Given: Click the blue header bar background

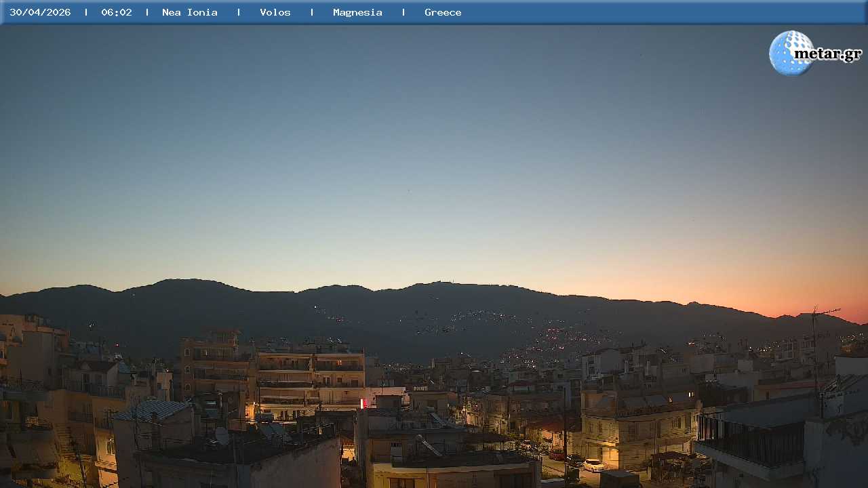Looking at the screenshot, I should click(644, 12).
